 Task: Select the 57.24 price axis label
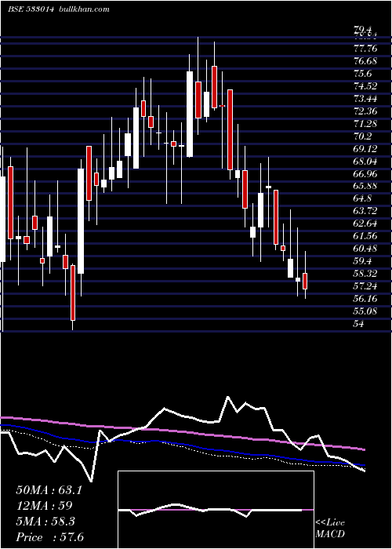[x=365, y=286]
